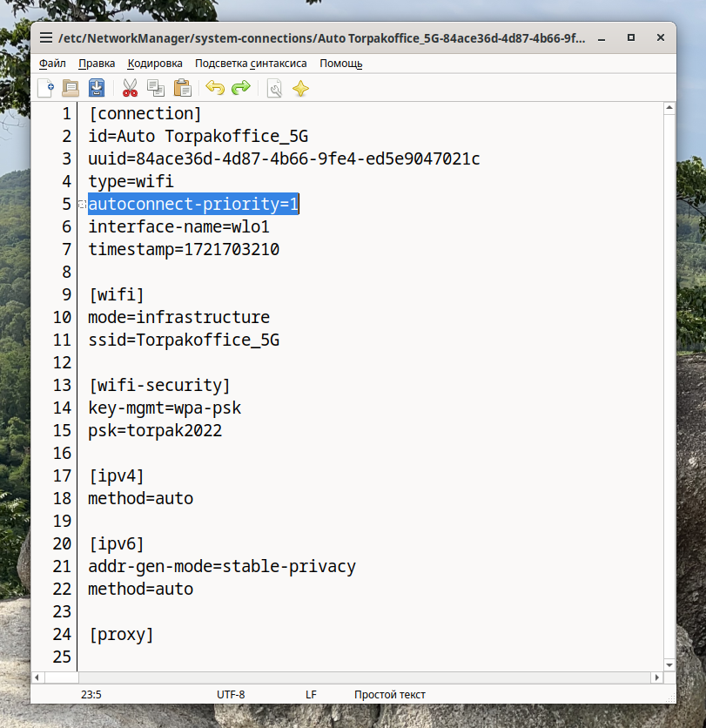706x728 pixels.
Task: Click the highlighted autoconnect-priority=1 line
Action: pos(193,205)
